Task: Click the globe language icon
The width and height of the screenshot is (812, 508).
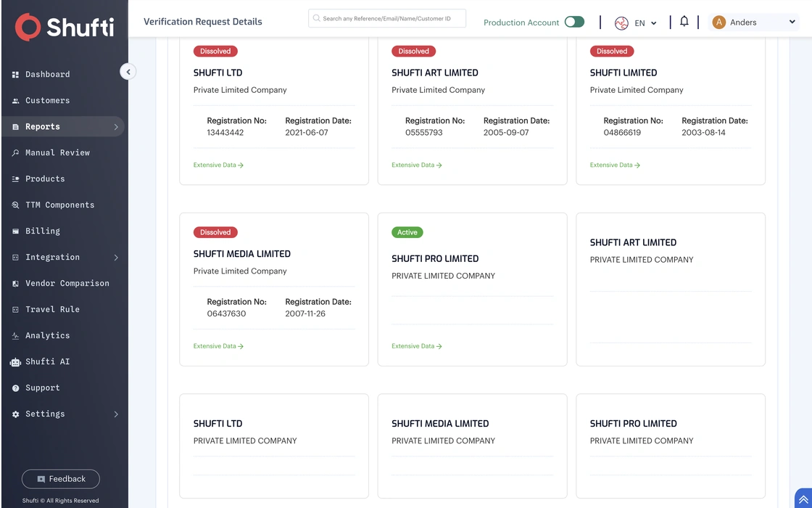Action: [x=621, y=22]
